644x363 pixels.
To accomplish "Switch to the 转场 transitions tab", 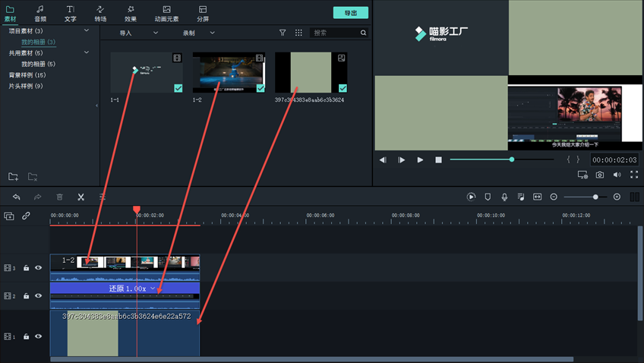I will (x=100, y=13).
